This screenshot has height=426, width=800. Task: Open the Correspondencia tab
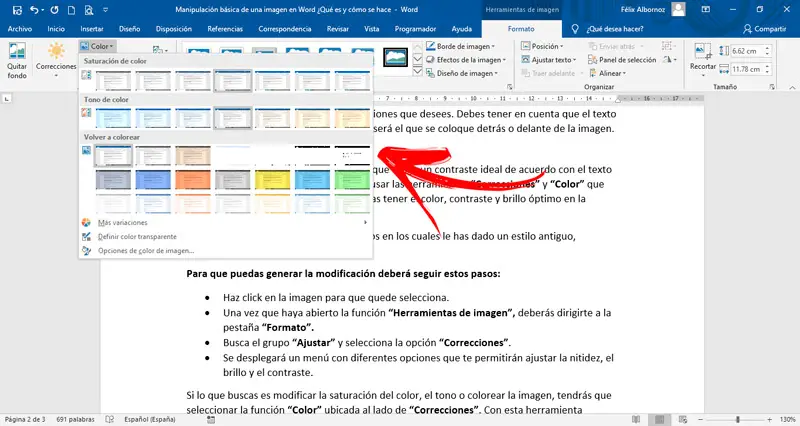(285, 29)
